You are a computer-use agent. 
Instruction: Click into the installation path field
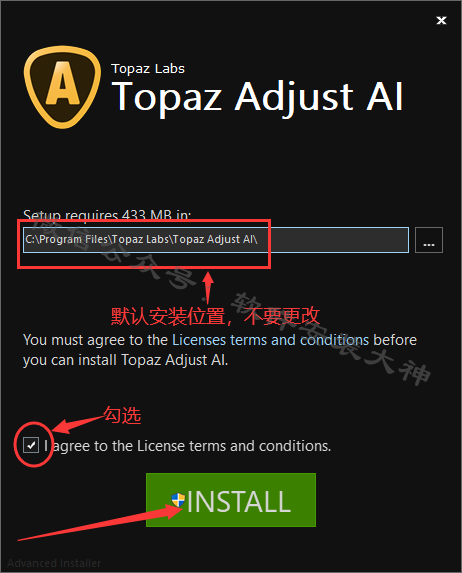click(x=216, y=240)
